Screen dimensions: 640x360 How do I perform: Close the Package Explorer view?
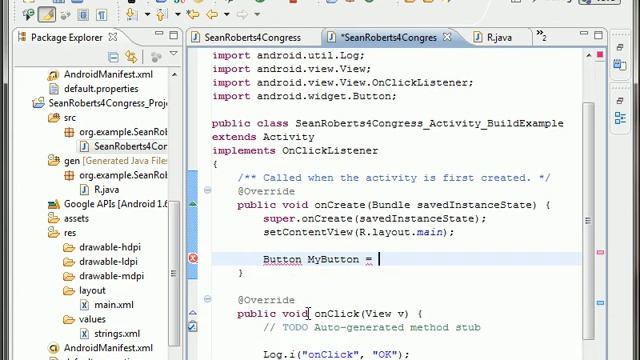113,37
